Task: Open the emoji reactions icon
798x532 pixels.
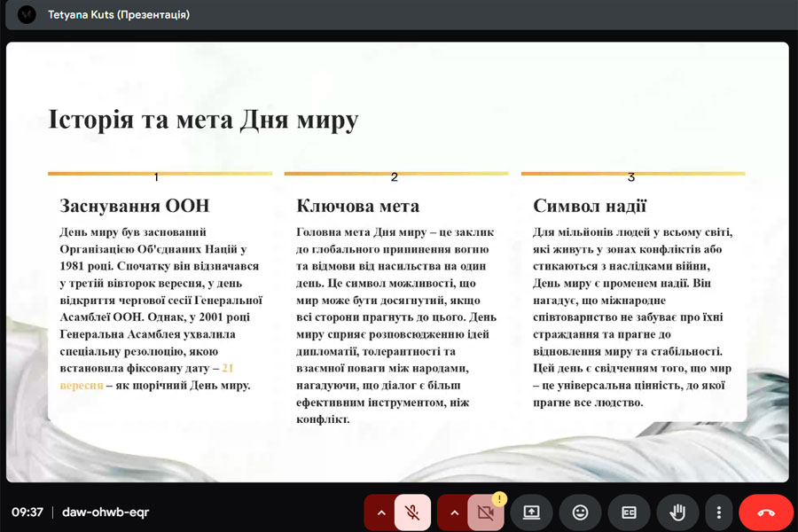Action: coord(581,512)
